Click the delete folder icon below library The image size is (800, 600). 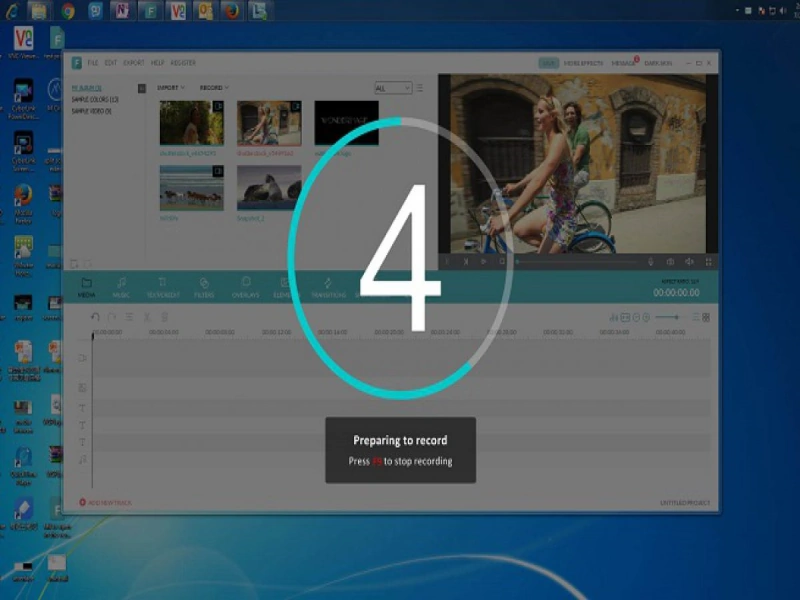[88, 264]
